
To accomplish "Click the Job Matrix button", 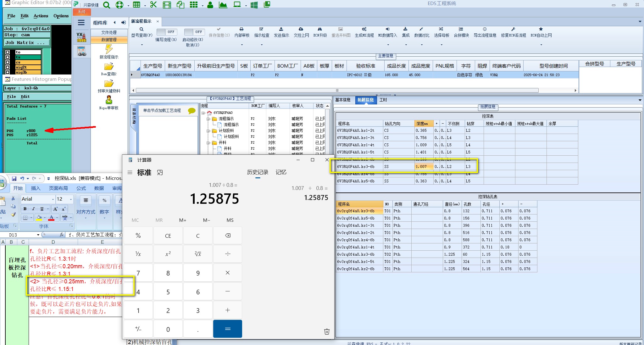I will click(x=27, y=42).
